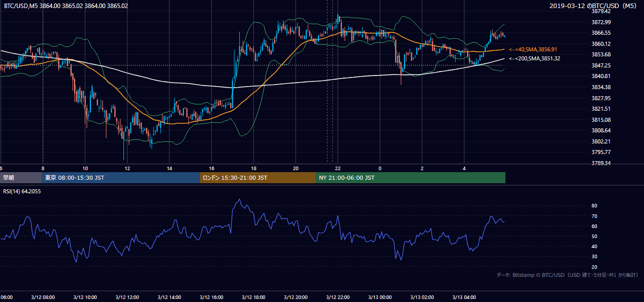Image resolution: width=644 pixels, height=302 pixels.
Task: Click the '3/12 12:00' time axis label
Action: [127, 297]
